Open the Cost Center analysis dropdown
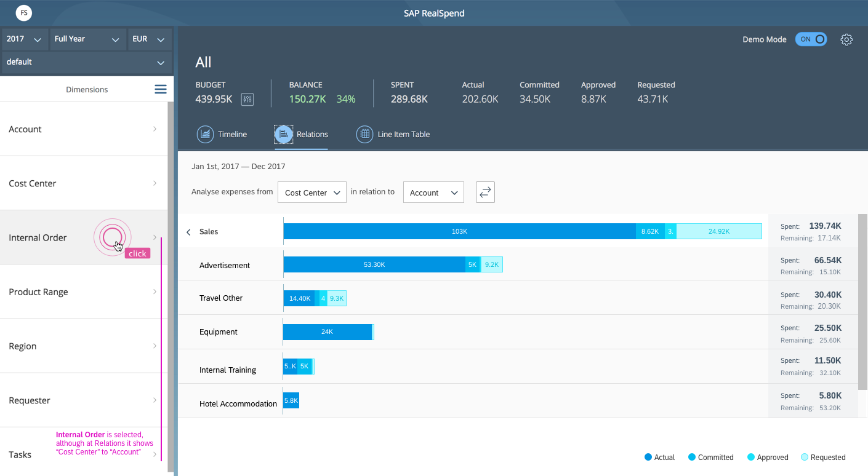This screenshot has width=868, height=476. (x=312, y=192)
